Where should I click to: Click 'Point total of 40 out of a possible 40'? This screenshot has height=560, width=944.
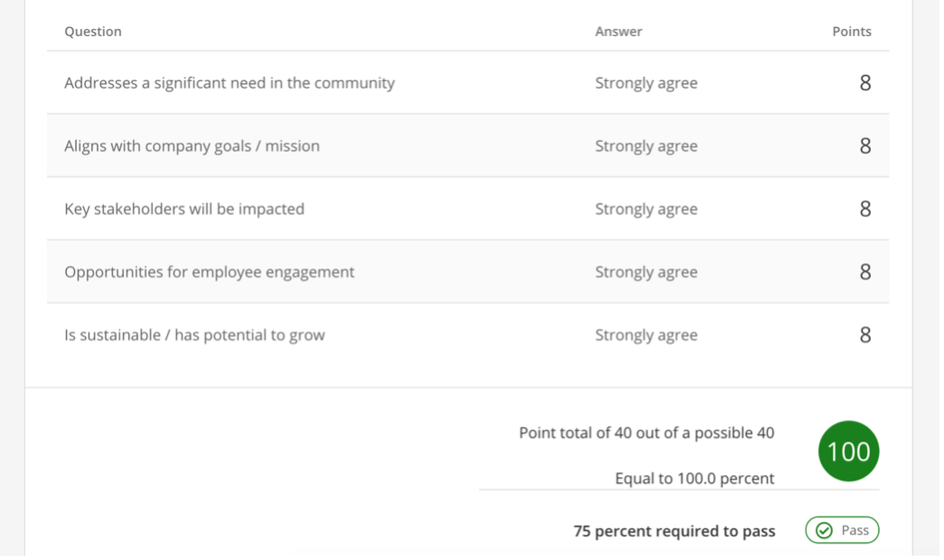647,433
